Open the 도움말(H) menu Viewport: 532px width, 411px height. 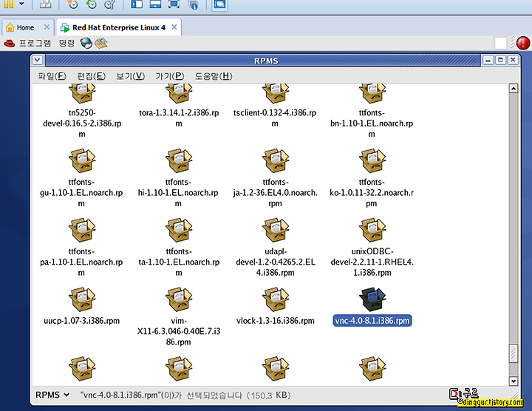[214, 76]
